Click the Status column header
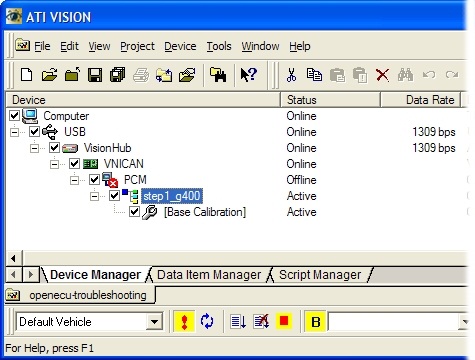475x360 pixels. pos(330,100)
